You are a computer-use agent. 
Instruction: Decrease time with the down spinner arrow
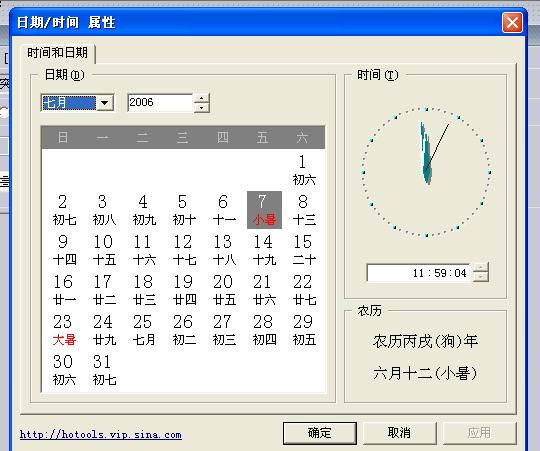point(481,277)
